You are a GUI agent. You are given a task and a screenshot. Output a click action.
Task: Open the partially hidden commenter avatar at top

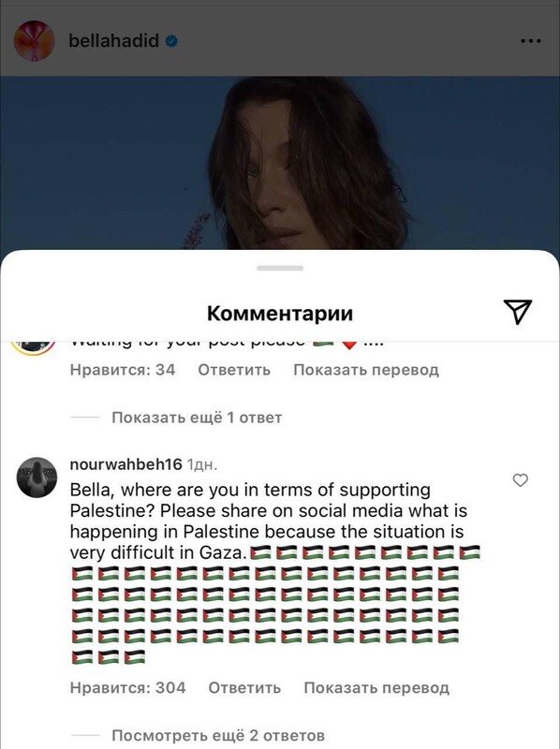33,348
